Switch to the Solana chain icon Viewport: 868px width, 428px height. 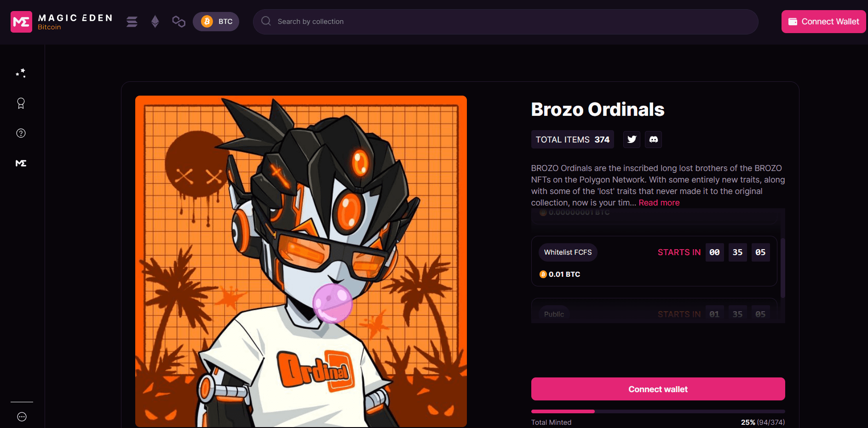click(132, 22)
